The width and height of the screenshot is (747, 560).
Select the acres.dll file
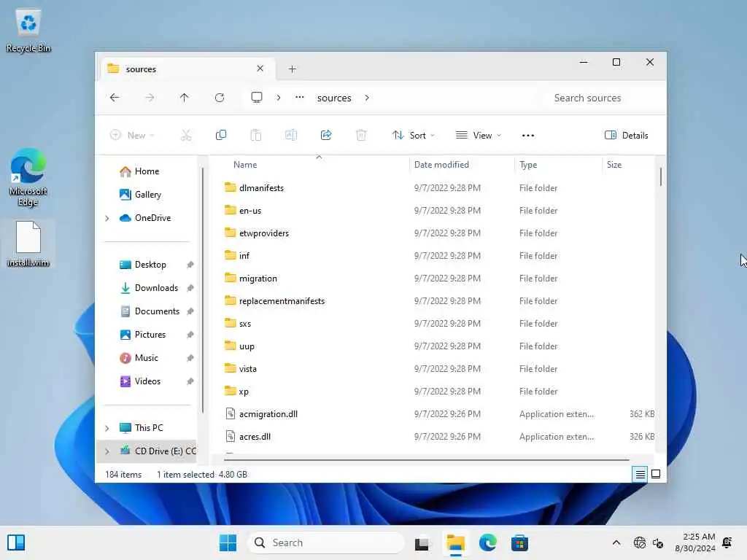[x=255, y=437]
